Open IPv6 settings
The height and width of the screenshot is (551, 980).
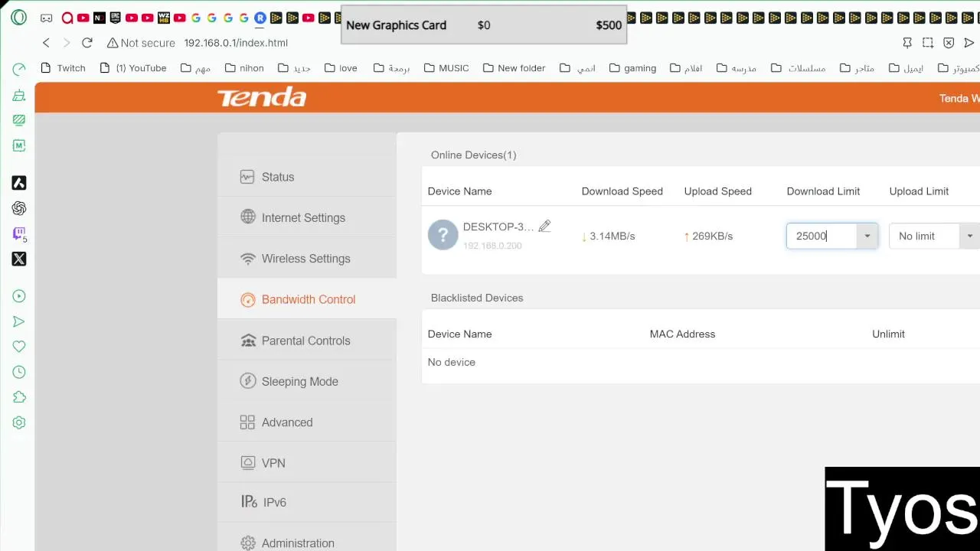[x=307, y=503]
